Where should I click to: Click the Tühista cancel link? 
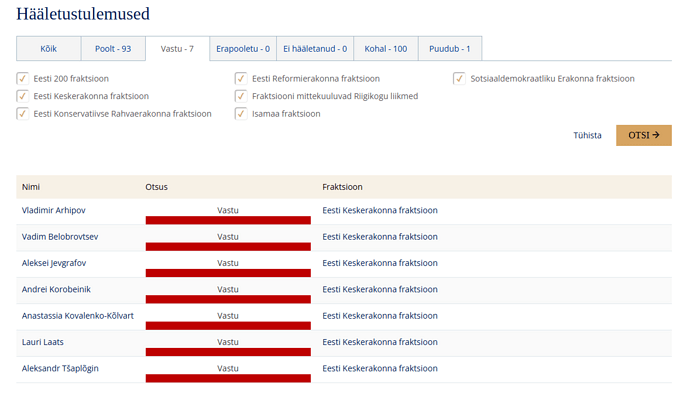(587, 135)
